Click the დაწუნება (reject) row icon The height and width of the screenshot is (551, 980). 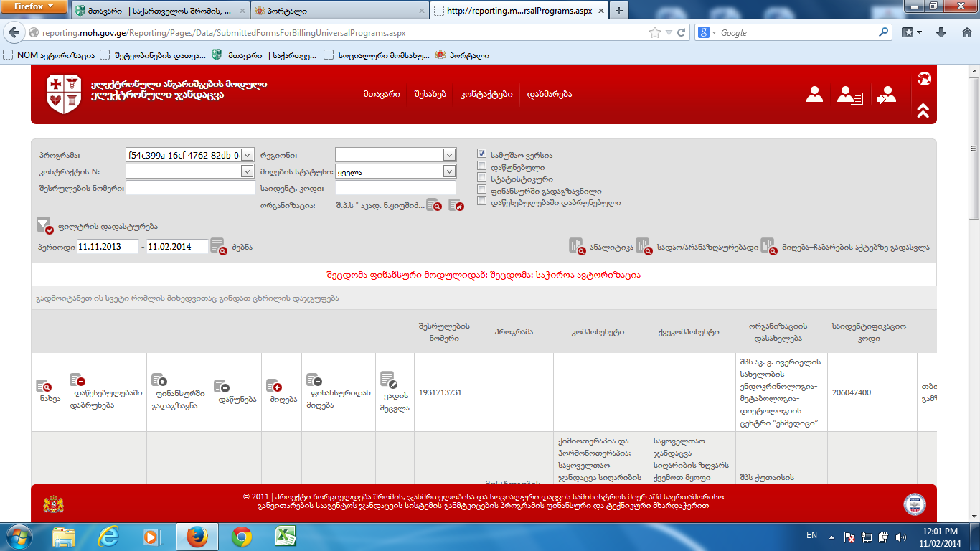pos(221,387)
